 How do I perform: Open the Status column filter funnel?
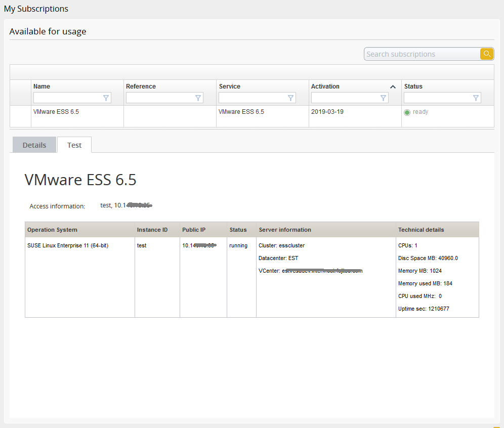476,98
